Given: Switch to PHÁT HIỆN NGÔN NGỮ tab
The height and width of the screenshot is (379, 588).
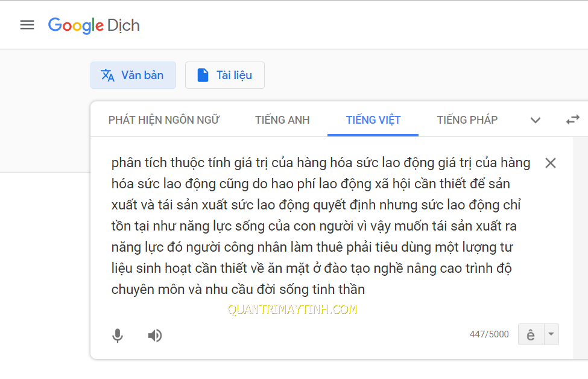Looking at the screenshot, I should [x=164, y=120].
